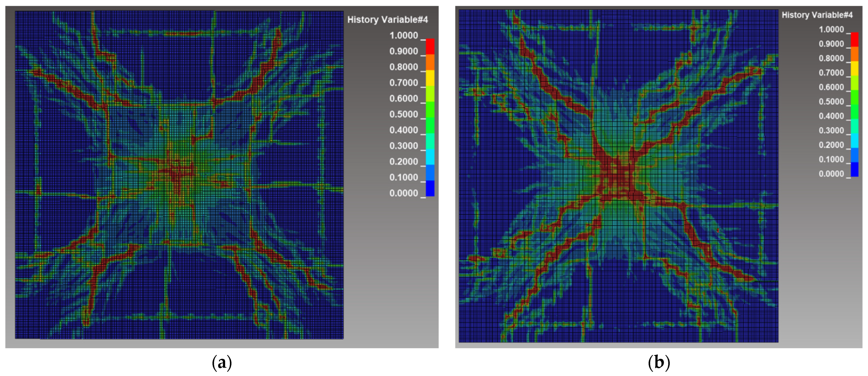Click the 1.0000 label in left legend
Image resolution: width=868 pixels, height=376 pixels.
click(403, 36)
